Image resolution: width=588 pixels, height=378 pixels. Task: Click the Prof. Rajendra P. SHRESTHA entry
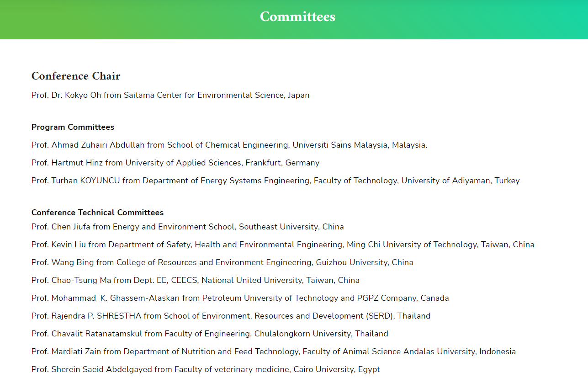[231, 316]
